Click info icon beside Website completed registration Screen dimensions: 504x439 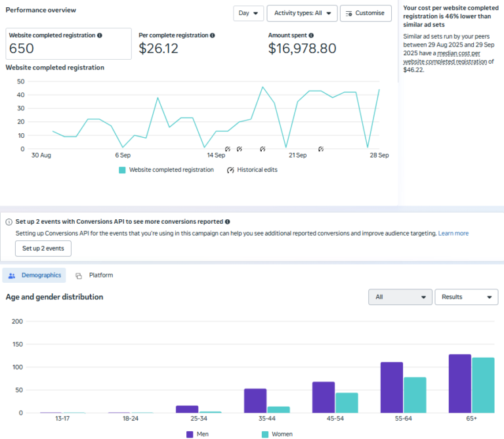pyautogui.click(x=100, y=35)
